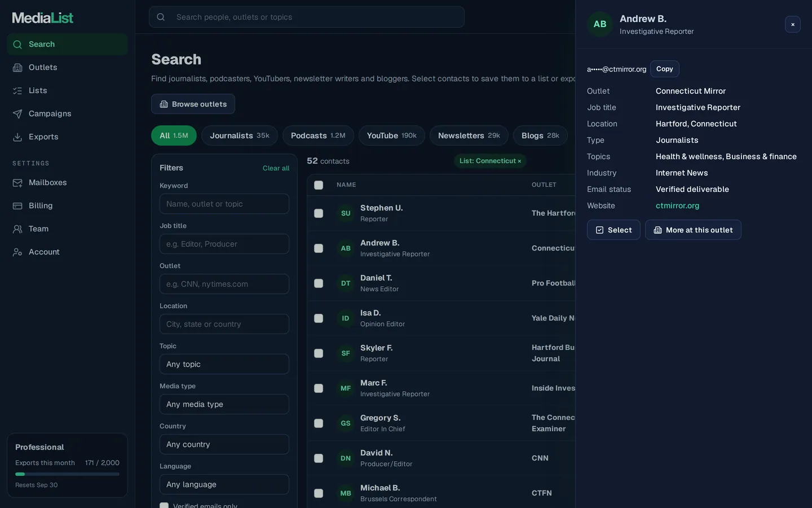812x508 pixels.
Task: Open the Any country dropdown
Action: point(224,444)
